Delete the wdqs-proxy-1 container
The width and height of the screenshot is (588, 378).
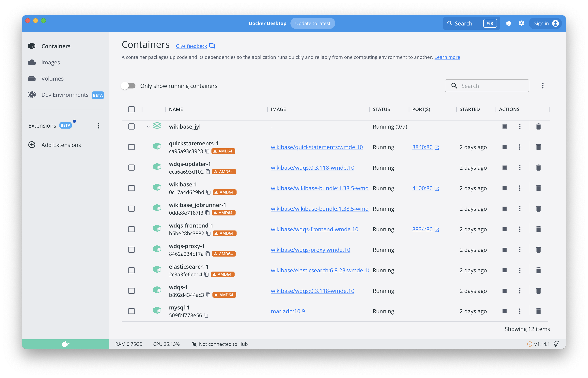[538, 250]
